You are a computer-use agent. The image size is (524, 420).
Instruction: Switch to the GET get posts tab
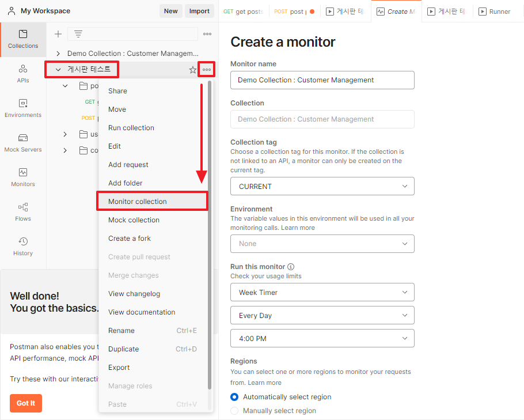tap(243, 12)
